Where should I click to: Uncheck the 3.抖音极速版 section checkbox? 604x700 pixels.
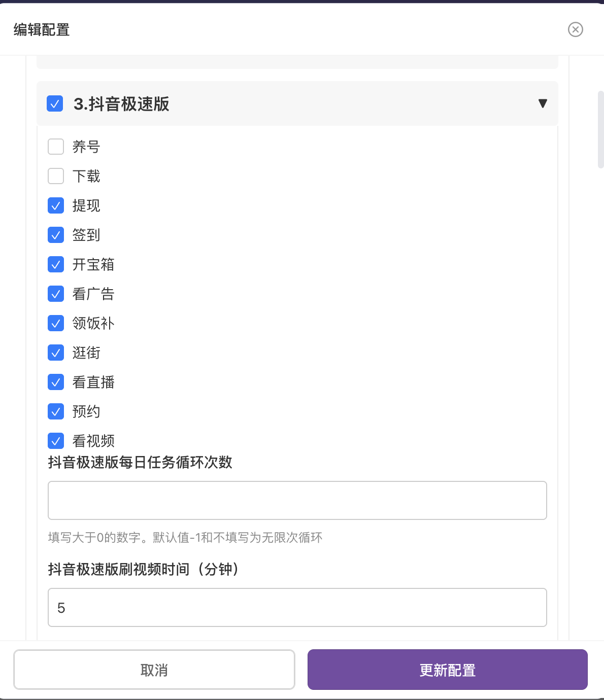[55, 103]
